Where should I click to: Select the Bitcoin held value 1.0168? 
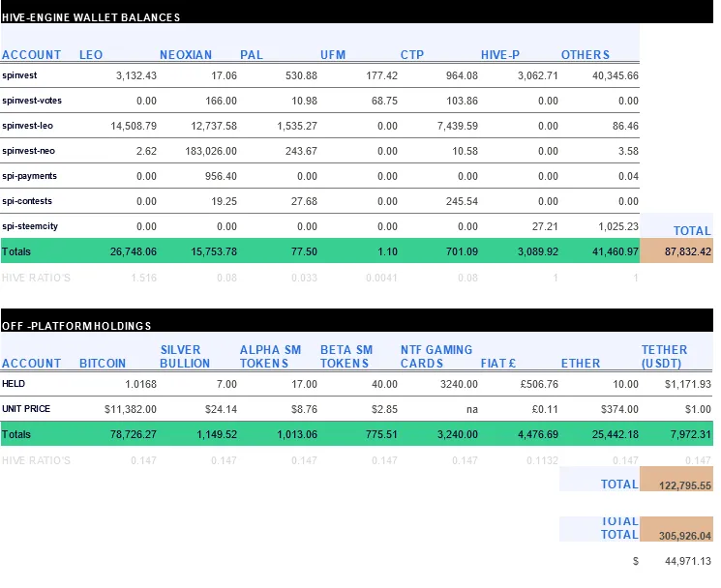[x=140, y=384]
